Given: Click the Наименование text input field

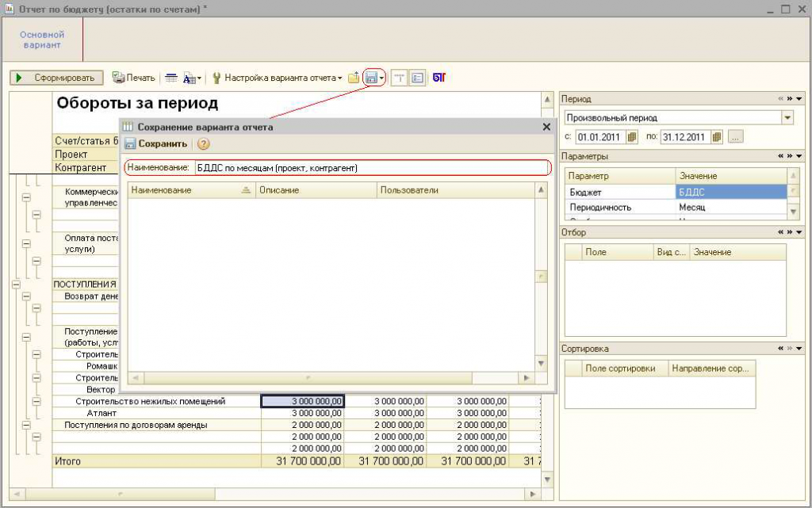Looking at the screenshot, I should (x=371, y=168).
